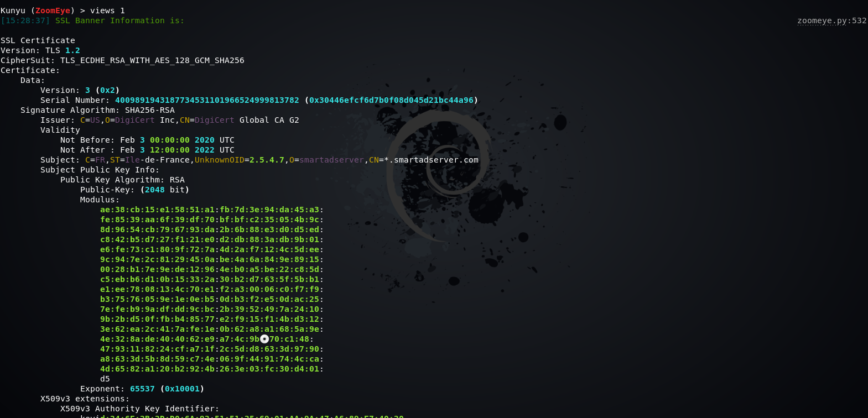Select the TLS_ECDHE_RSA_WITH_AES_128_GCM_SHA256 cipher suite

152,60
